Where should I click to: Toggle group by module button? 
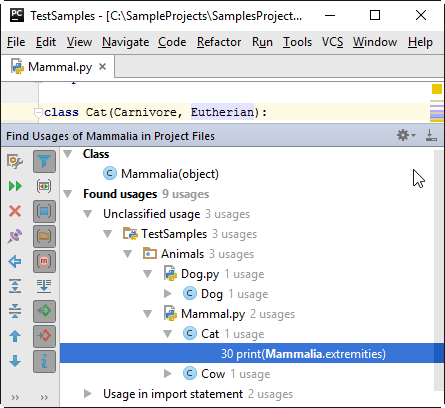44,211
